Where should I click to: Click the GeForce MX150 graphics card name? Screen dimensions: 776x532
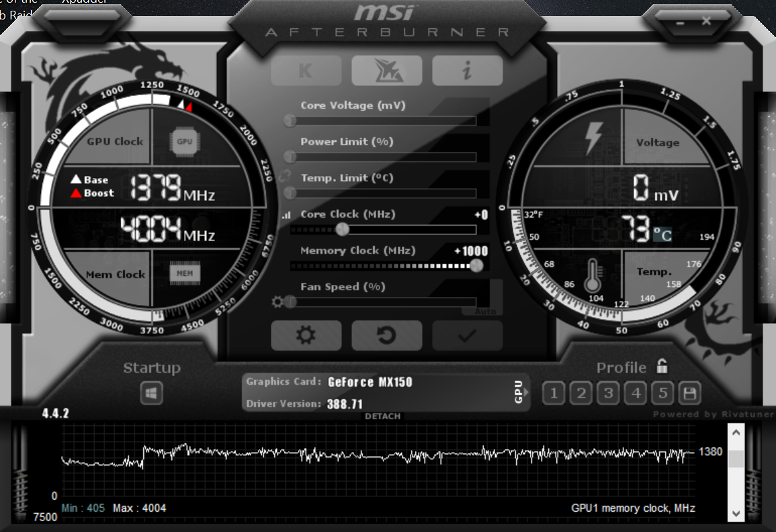pyautogui.click(x=370, y=382)
